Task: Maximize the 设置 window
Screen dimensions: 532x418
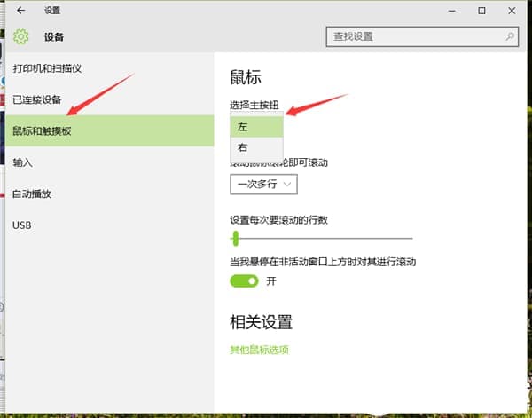Action: [481, 11]
